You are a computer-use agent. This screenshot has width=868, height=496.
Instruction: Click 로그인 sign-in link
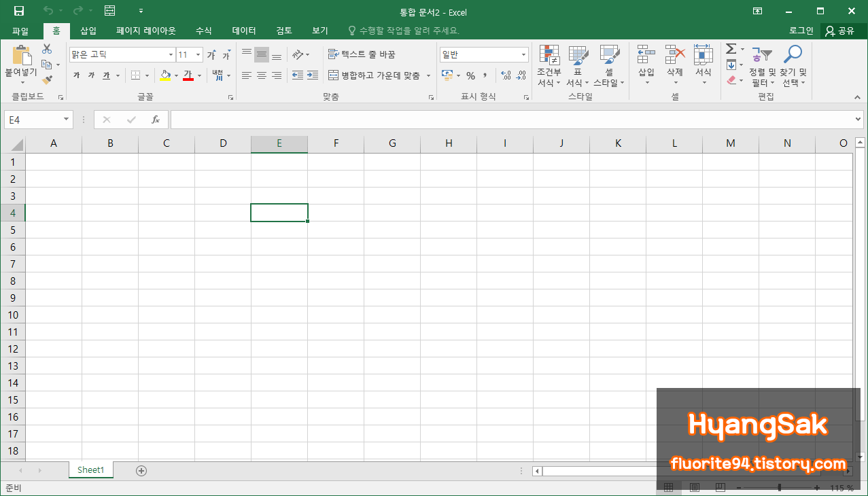(x=801, y=31)
